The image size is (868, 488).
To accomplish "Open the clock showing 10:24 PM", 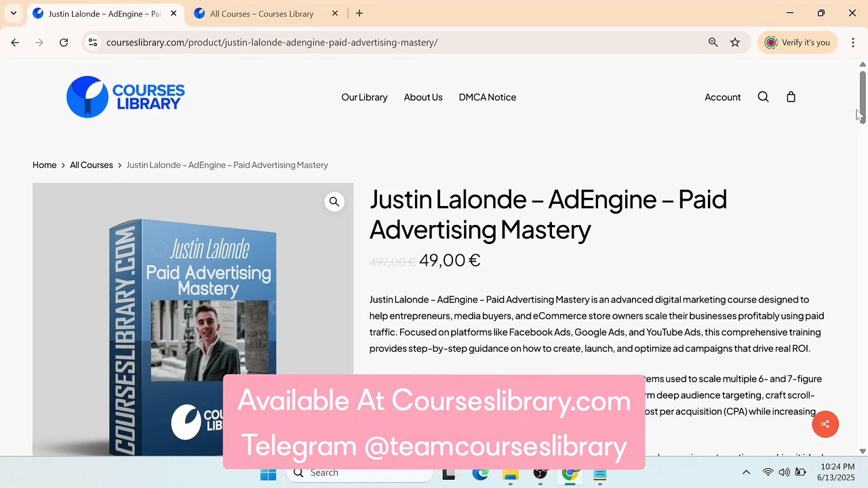I will (x=836, y=472).
